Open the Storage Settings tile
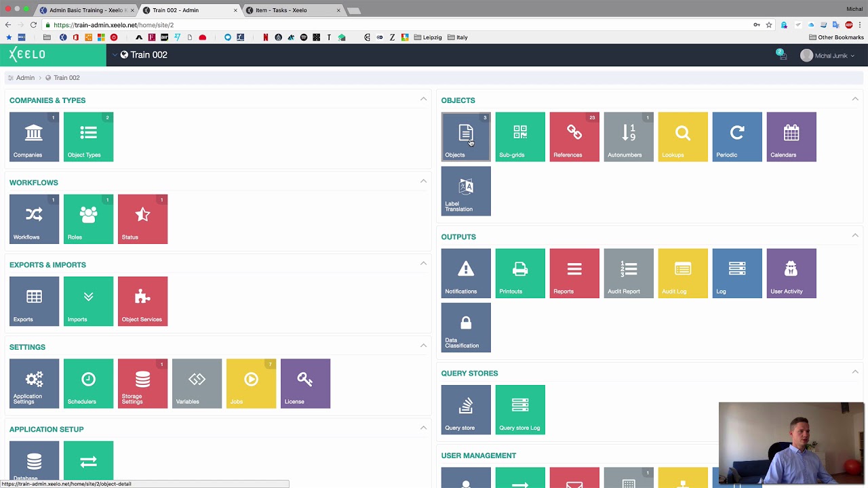This screenshot has width=868, height=488. (x=142, y=384)
